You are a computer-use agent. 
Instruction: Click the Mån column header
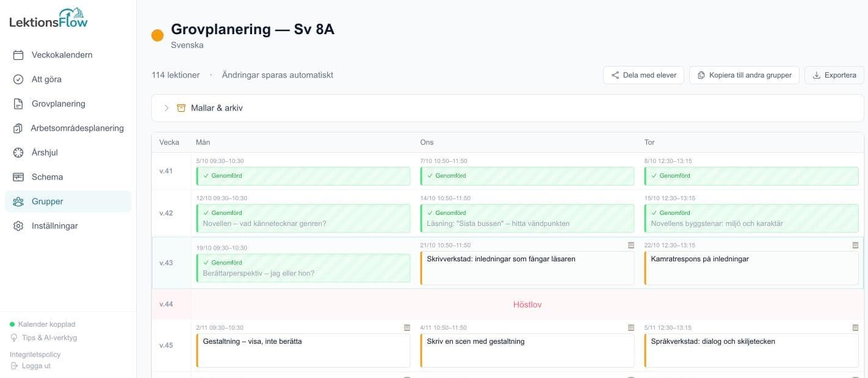(x=203, y=142)
